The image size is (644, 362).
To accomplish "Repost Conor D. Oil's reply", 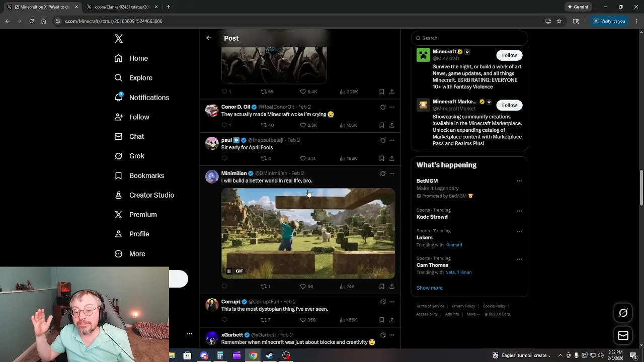I will tap(267, 125).
